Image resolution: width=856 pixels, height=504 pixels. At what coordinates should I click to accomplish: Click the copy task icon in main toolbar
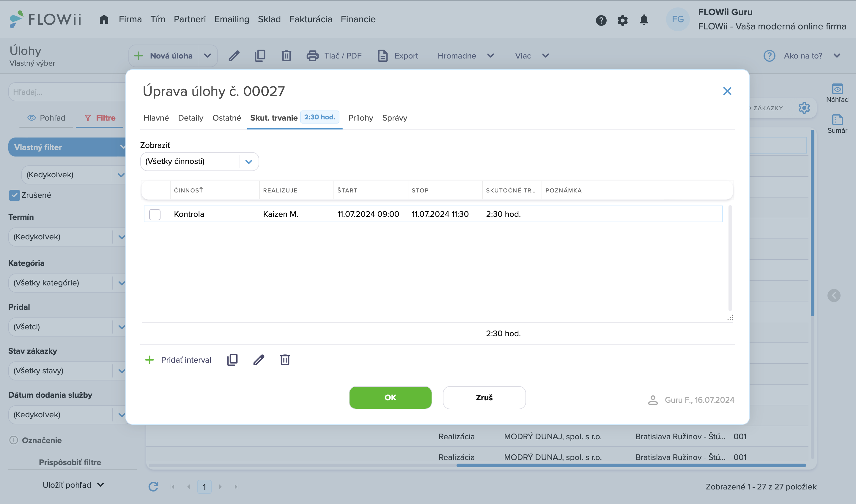[x=260, y=56]
